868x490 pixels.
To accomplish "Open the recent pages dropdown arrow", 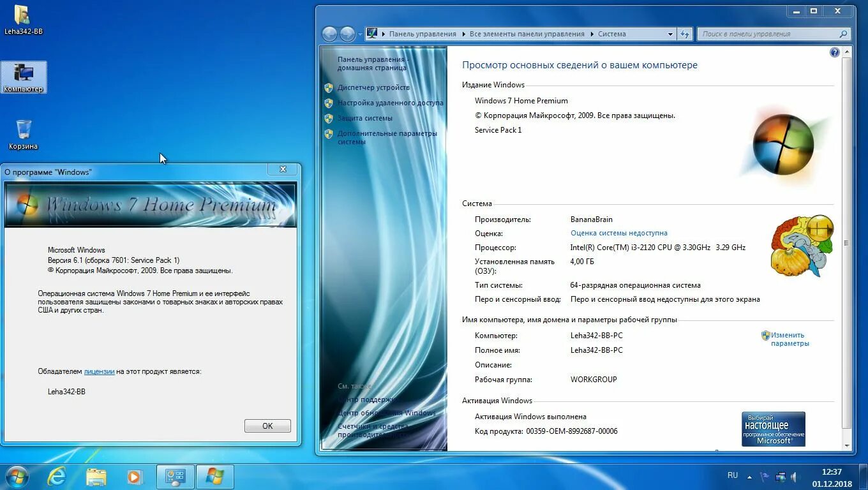I will 360,34.
